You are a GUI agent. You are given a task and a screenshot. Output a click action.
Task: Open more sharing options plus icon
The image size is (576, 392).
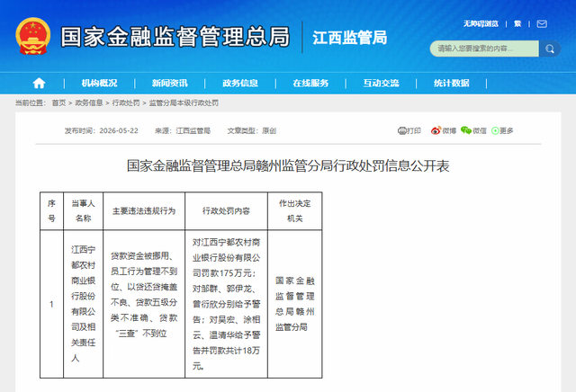[495, 130]
